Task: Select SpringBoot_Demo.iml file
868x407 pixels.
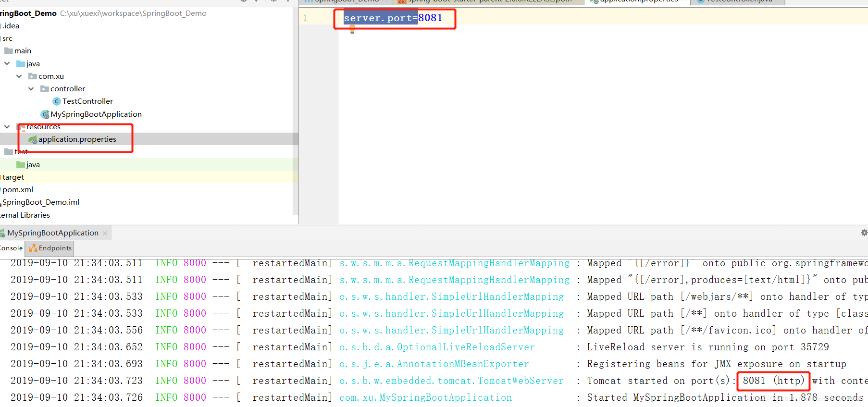Action: (41, 202)
